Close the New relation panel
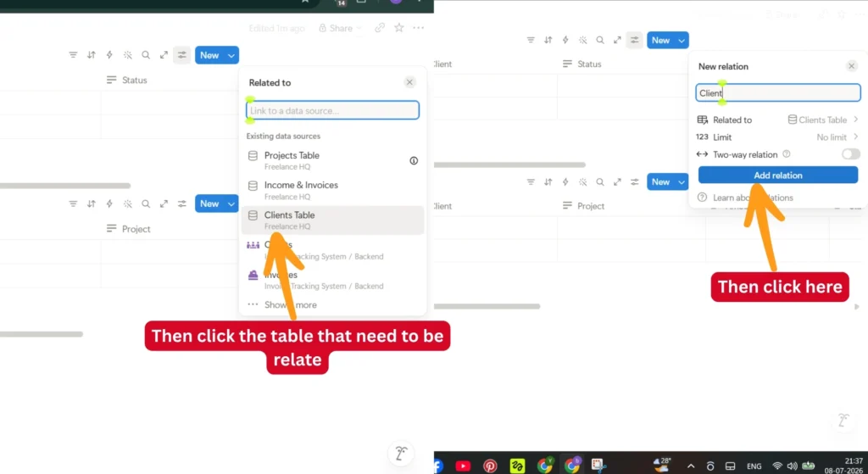 click(x=851, y=66)
